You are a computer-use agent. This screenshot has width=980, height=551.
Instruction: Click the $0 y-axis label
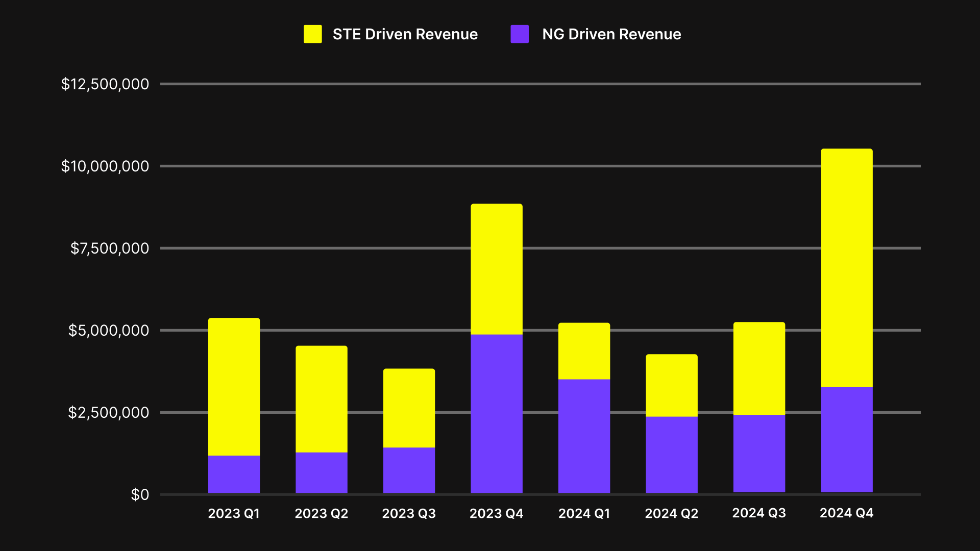click(x=140, y=494)
